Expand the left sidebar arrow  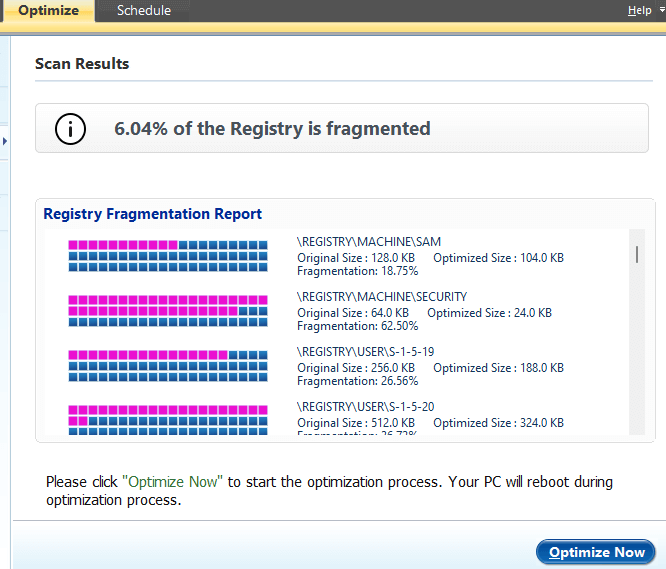point(5,142)
